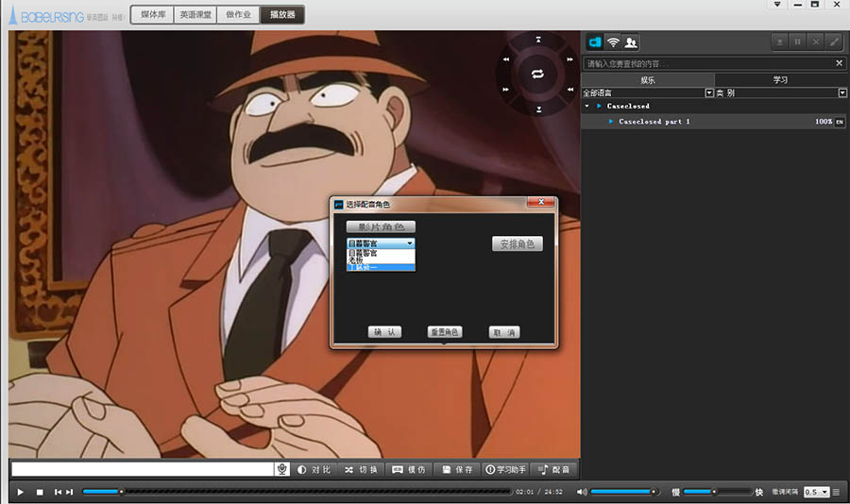Click the 配音 dubbing button

[554, 470]
